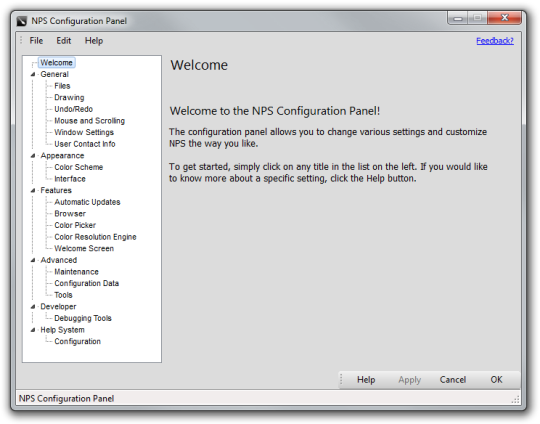Select Color Scheme in the tree
Viewport: 540px width, 424px height.
[x=79, y=167]
